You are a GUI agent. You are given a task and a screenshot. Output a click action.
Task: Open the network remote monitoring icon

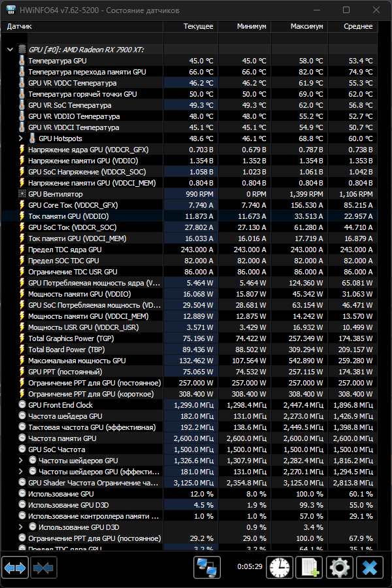pyautogui.click(x=207, y=567)
